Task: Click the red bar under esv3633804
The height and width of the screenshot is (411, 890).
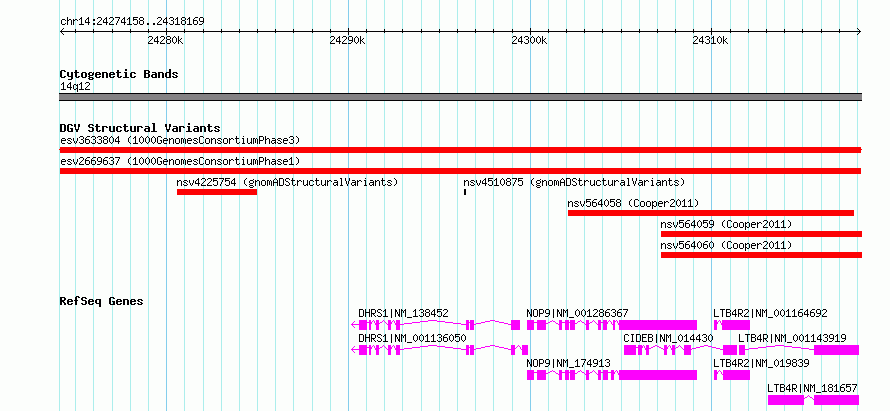Action: click(x=460, y=150)
